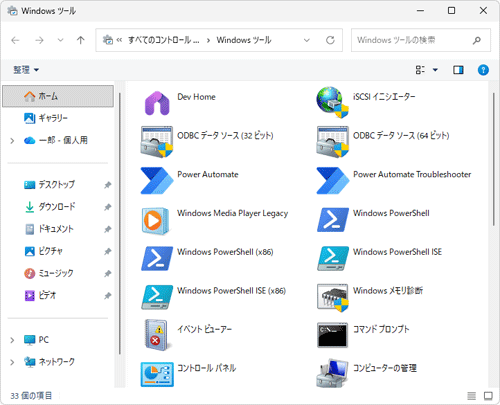The image size is (500, 405).
Task: Expand the address bar history dropdown
Action: tap(307, 40)
